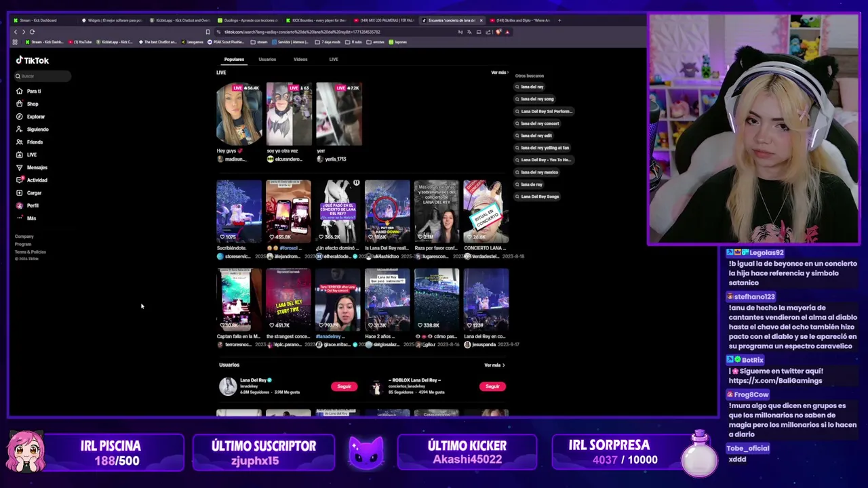Follow ROBLOX Lana Del Rey with Seguir
Screen dimensions: 868x488
point(492,386)
